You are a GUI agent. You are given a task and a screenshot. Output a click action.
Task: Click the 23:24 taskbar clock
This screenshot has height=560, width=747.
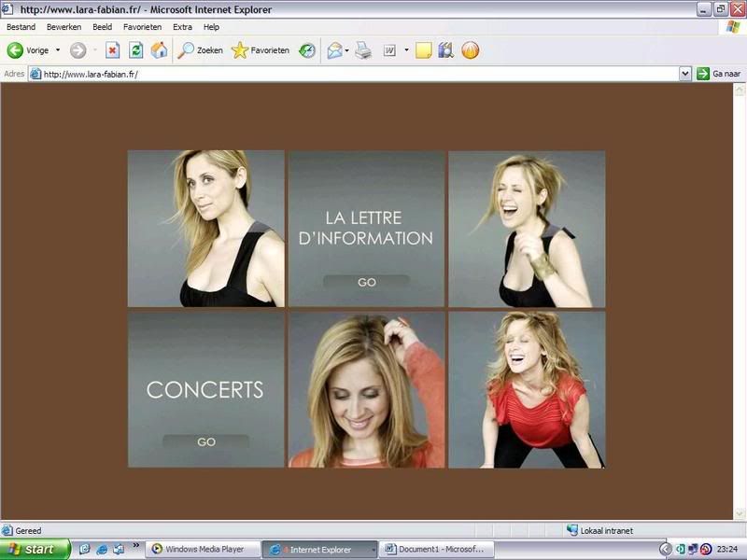(727, 549)
